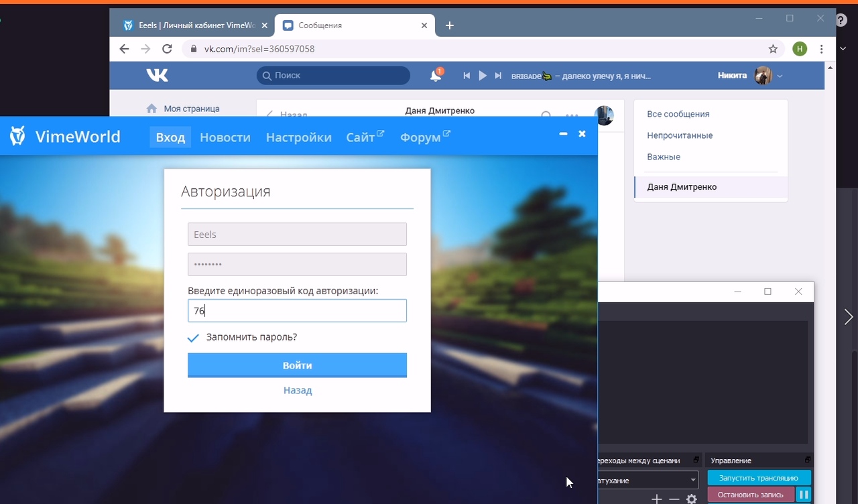Image resolution: width=858 pixels, height=504 pixels.
Task: Open transition properties gear in OBS
Action: pyautogui.click(x=692, y=499)
